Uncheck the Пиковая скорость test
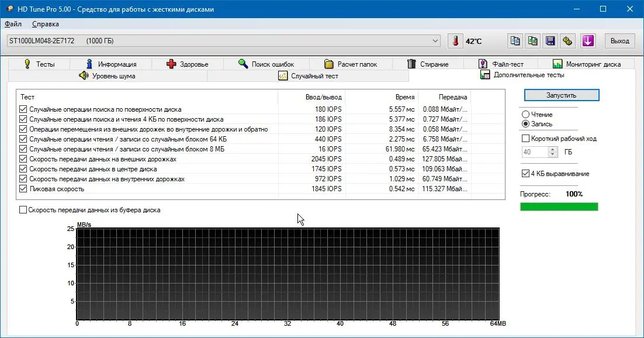Image resolution: width=644 pixels, height=338 pixels. (x=23, y=189)
